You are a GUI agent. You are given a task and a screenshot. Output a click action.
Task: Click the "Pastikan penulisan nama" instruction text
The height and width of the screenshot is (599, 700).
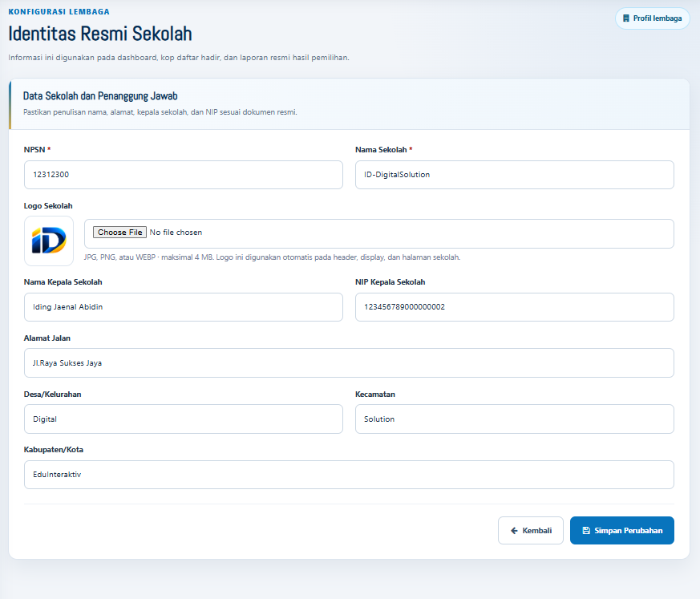[x=160, y=112]
